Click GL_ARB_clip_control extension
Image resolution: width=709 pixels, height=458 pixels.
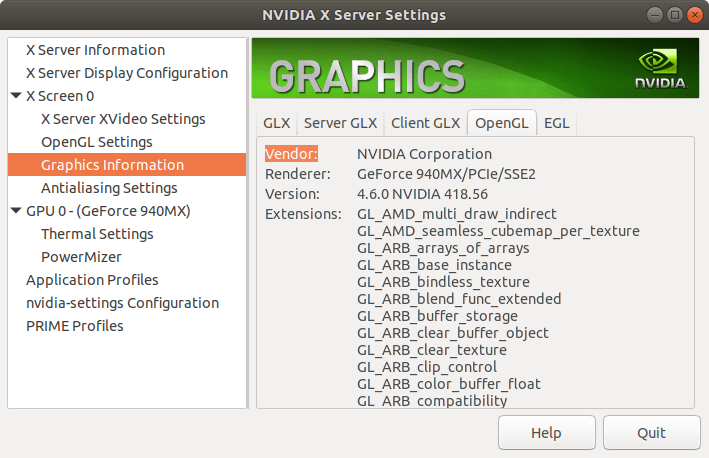(x=427, y=367)
